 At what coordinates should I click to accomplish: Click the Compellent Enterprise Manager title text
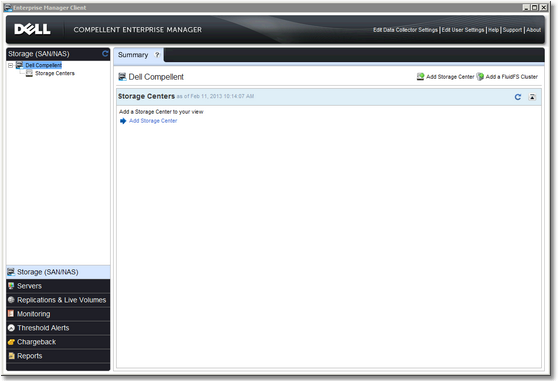(x=138, y=30)
